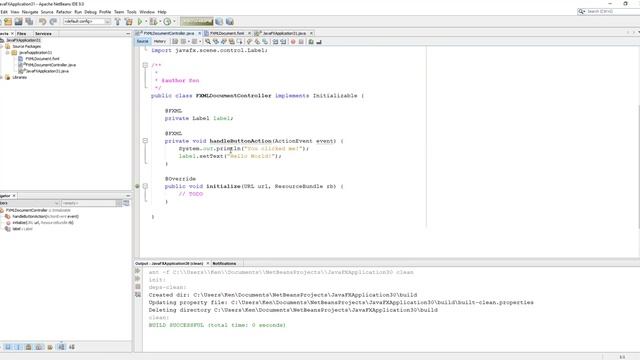The image size is (640, 360).
Task: Click the Shift Line Left icon in editor toolbar
Action: click(275, 41)
